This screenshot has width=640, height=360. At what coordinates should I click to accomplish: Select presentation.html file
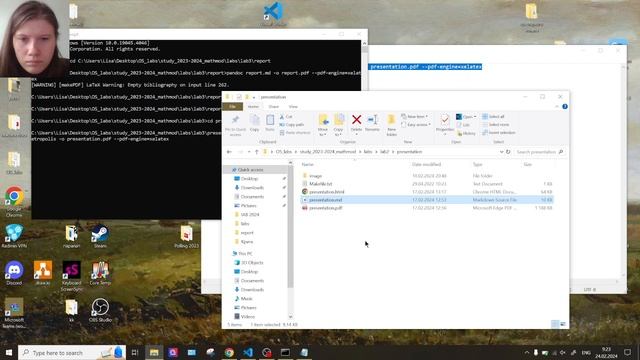327,192
